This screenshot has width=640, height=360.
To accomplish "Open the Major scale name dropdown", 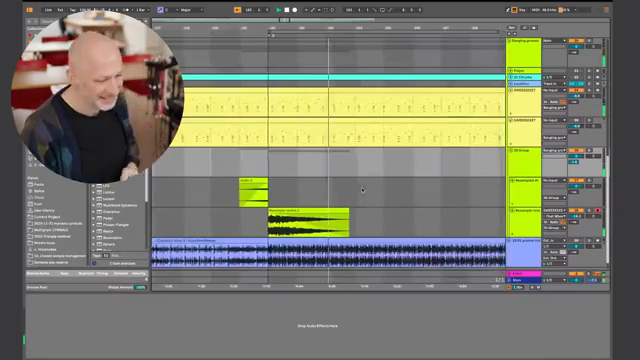I will click(191, 10).
